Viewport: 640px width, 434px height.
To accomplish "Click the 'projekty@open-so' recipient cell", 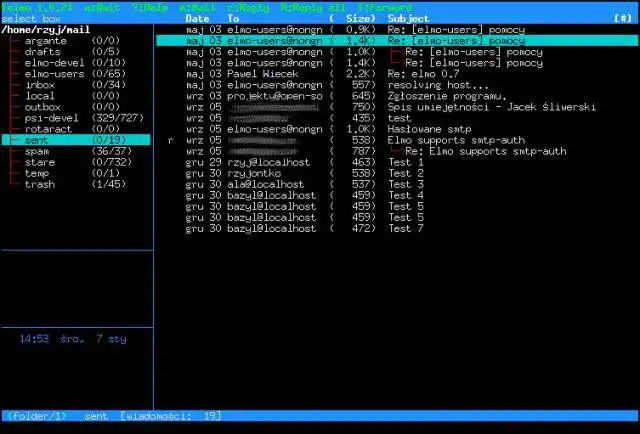I will tap(275, 96).
